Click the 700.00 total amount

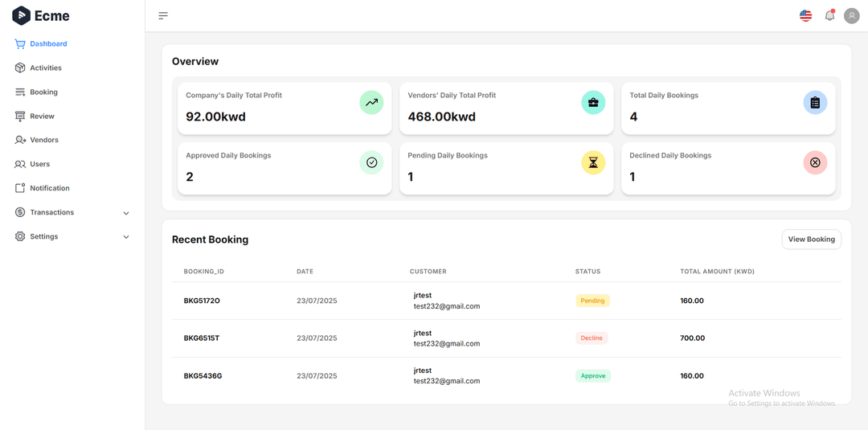click(693, 338)
